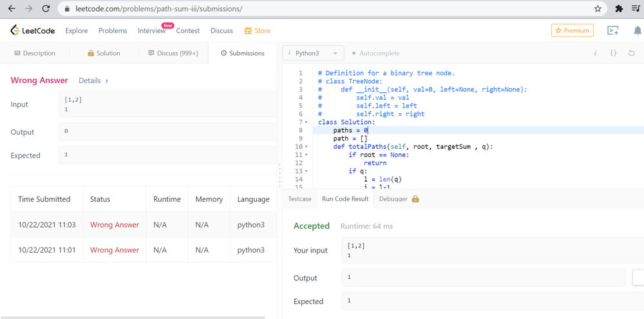Image resolution: width=644 pixels, height=319 pixels.
Task: Switch to the Description tab
Action: point(35,53)
